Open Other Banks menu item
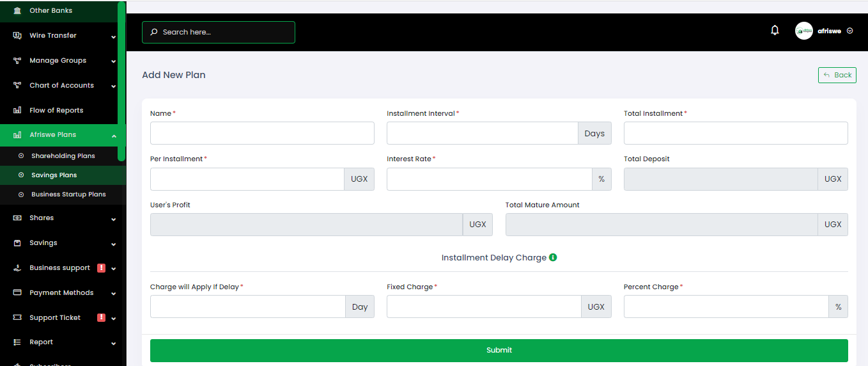The height and width of the screenshot is (366, 868). (59, 11)
